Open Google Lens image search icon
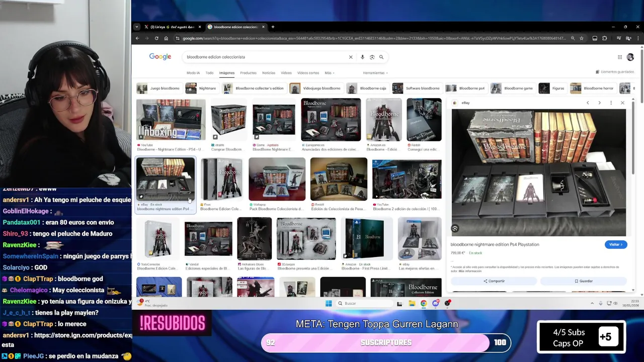This screenshot has height=362, width=644. [x=372, y=57]
